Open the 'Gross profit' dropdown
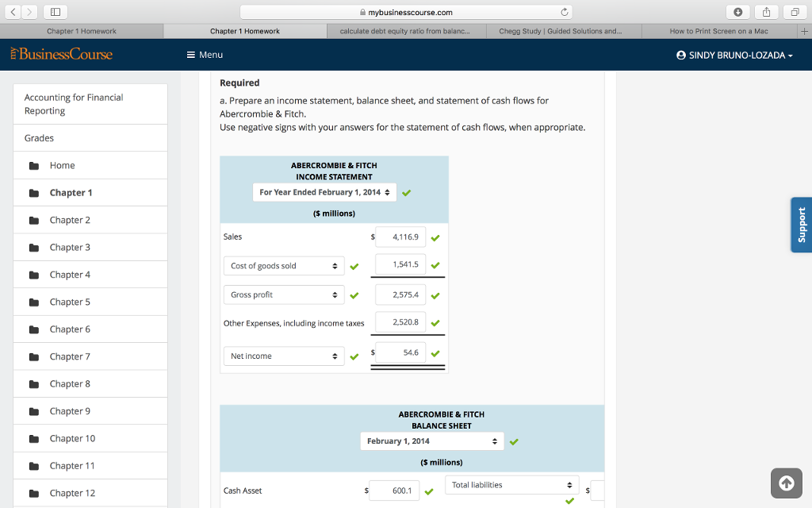This screenshot has width=812, height=508. pos(284,295)
